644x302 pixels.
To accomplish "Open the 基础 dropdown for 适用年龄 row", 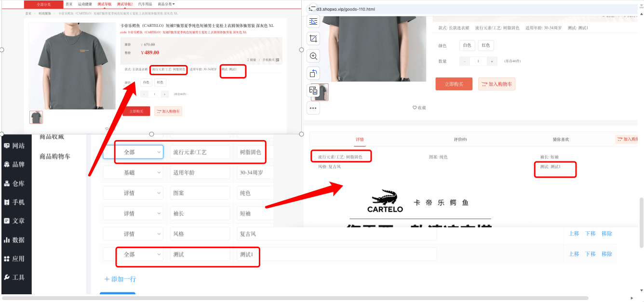I will point(133,172).
